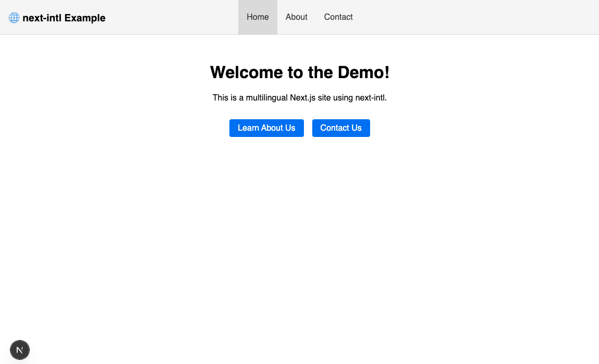This screenshot has height=364, width=599.
Task: Click header space between title and Home
Action: tap(172, 17)
